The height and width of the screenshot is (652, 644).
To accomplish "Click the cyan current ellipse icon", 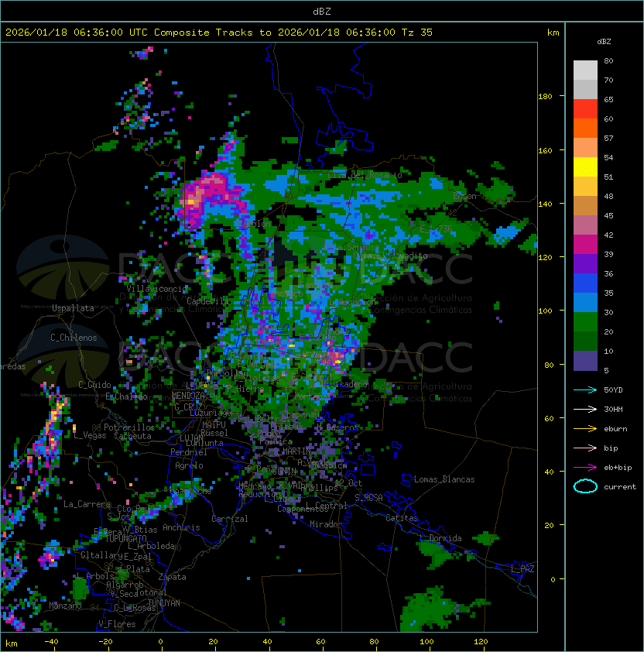I will (585, 486).
